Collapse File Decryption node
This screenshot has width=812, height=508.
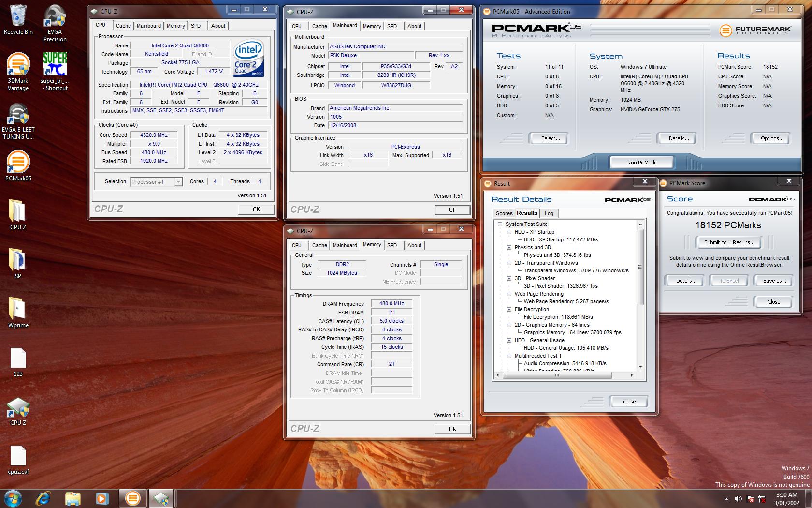[509, 310]
